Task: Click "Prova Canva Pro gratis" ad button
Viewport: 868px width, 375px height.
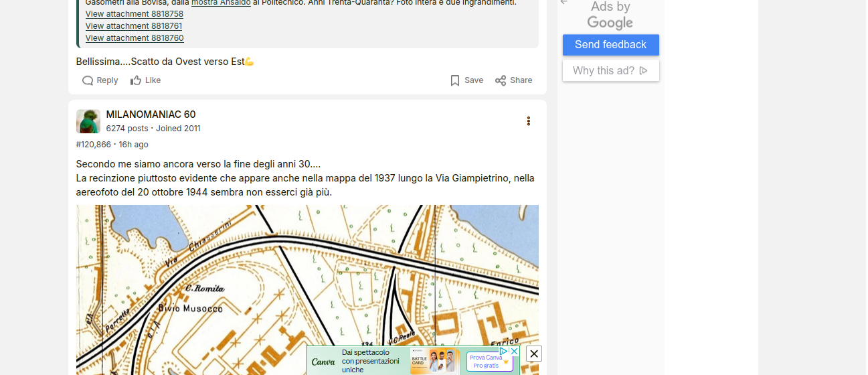Action: click(x=489, y=362)
